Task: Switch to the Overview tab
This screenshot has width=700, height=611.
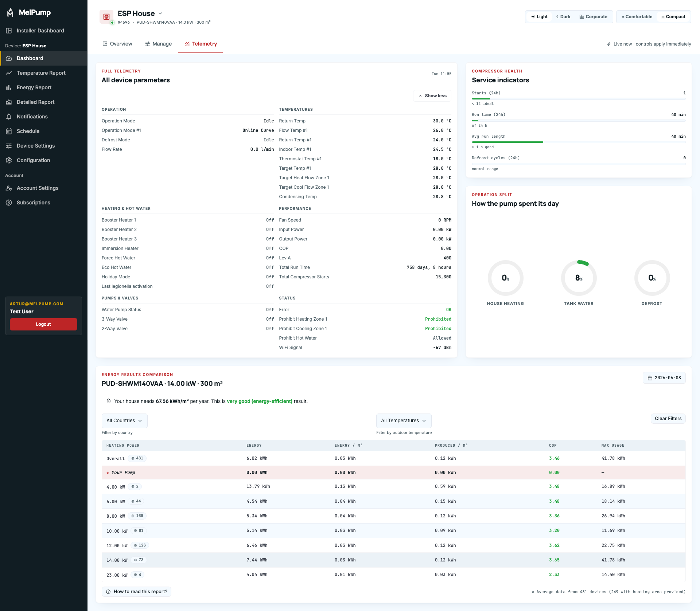Action: click(x=117, y=44)
